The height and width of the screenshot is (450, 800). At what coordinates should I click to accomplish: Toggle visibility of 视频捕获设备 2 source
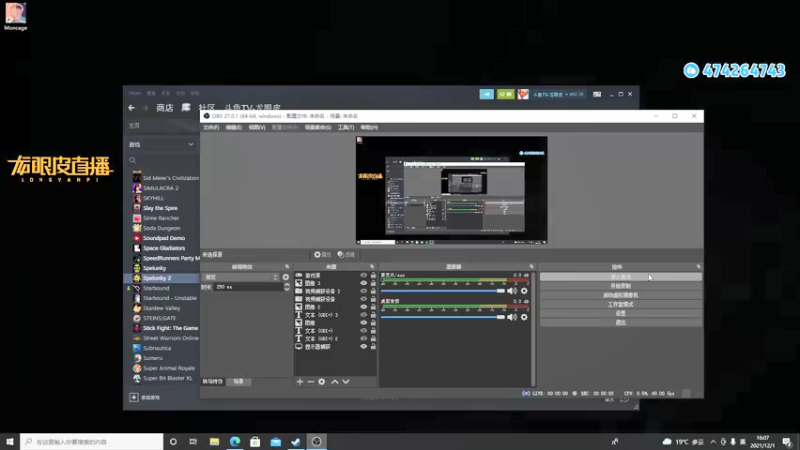point(364,291)
